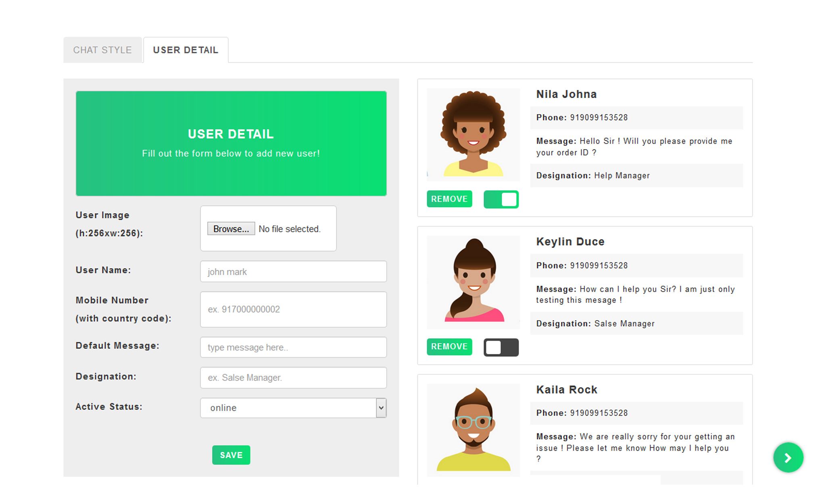Viewport: 826px width, 504px height.
Task: Click the User Name input field
Action: click(x=293, y=271)
